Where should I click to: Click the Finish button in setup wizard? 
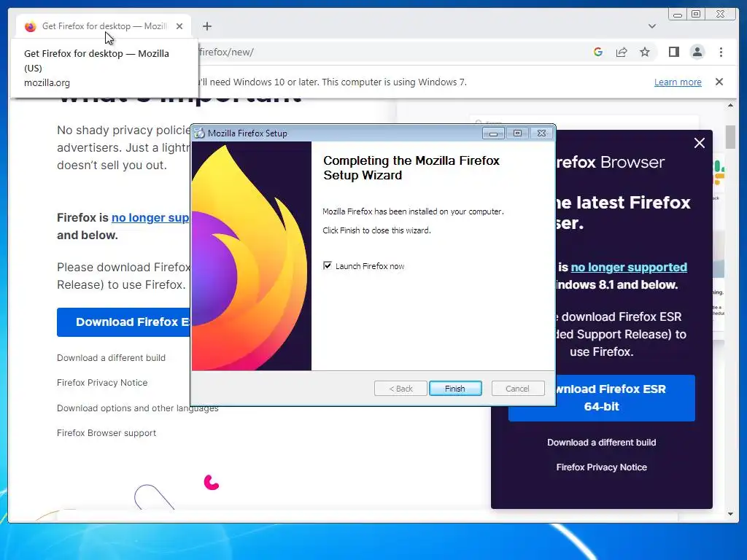[x=455, y=389]
